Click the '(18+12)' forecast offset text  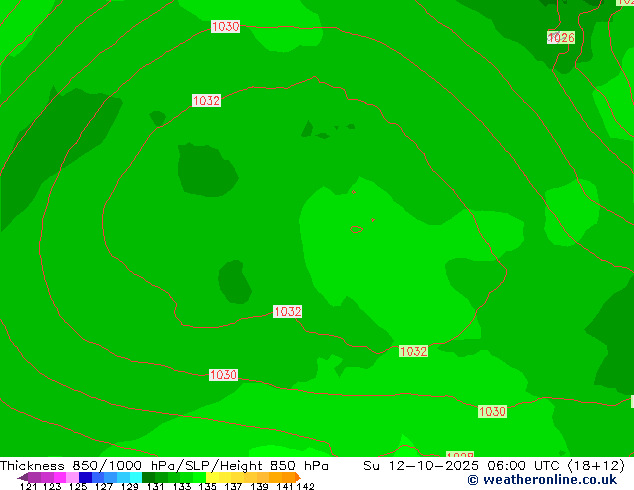(597, 466)
